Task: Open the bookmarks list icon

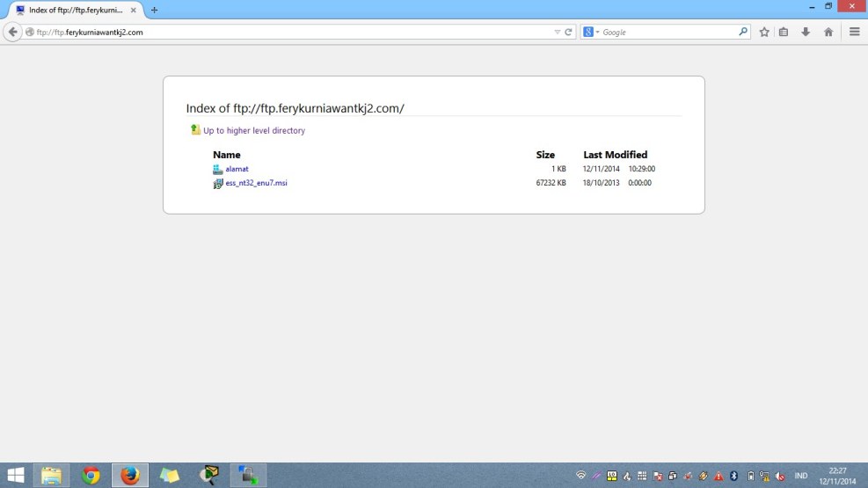Action: coord(784,32)
